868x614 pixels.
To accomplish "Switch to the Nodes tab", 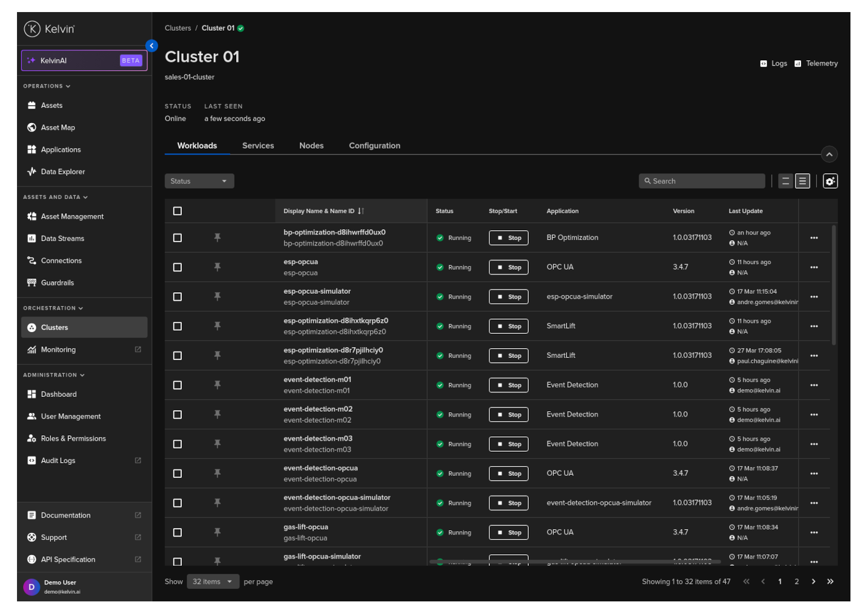I will (x=311, y=146).
